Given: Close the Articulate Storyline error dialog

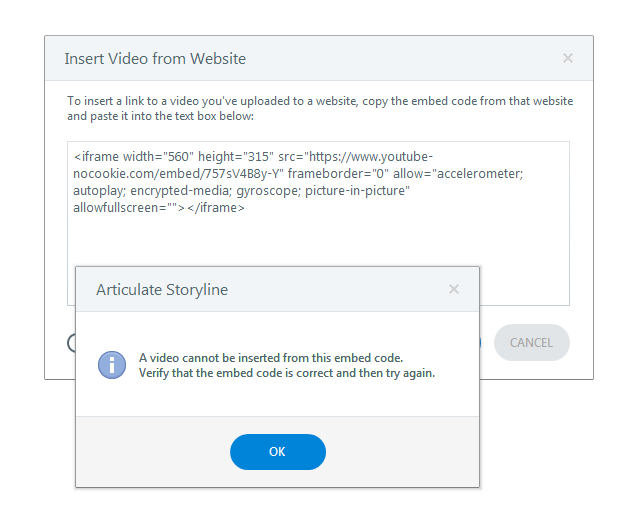Looking at the screenshot, I should 453,290.
